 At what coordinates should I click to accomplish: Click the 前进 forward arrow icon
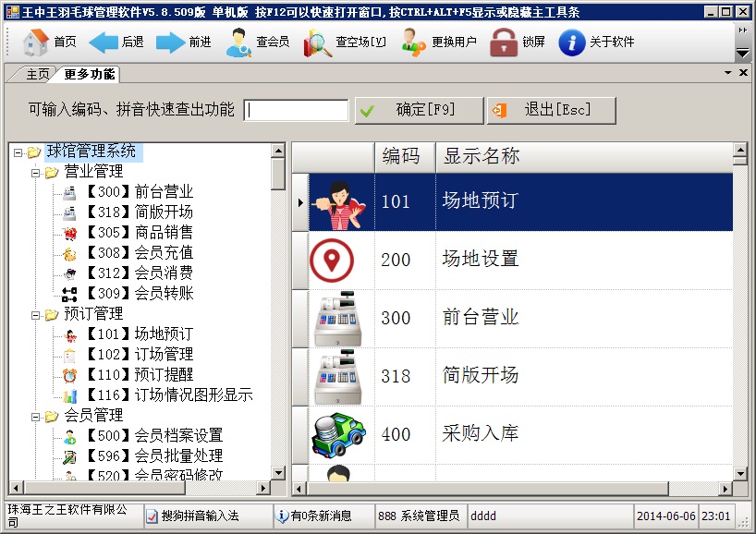click(x=170, y=42)
